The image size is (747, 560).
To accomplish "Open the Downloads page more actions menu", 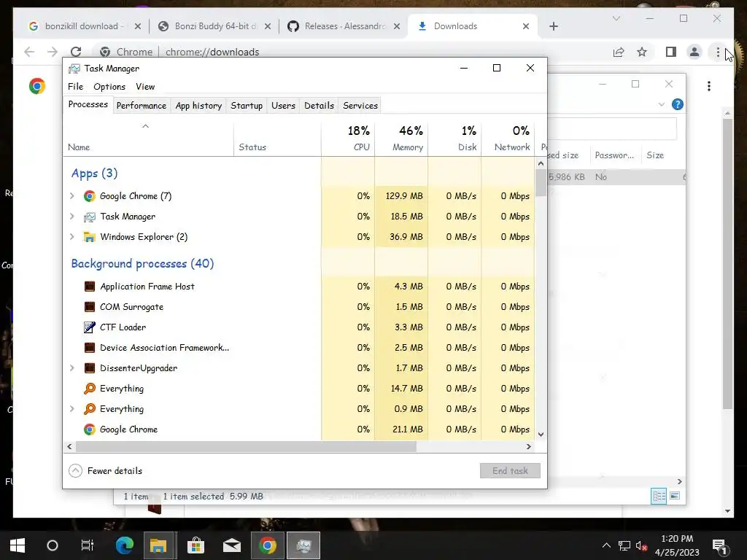I will (x=709, y=86).
